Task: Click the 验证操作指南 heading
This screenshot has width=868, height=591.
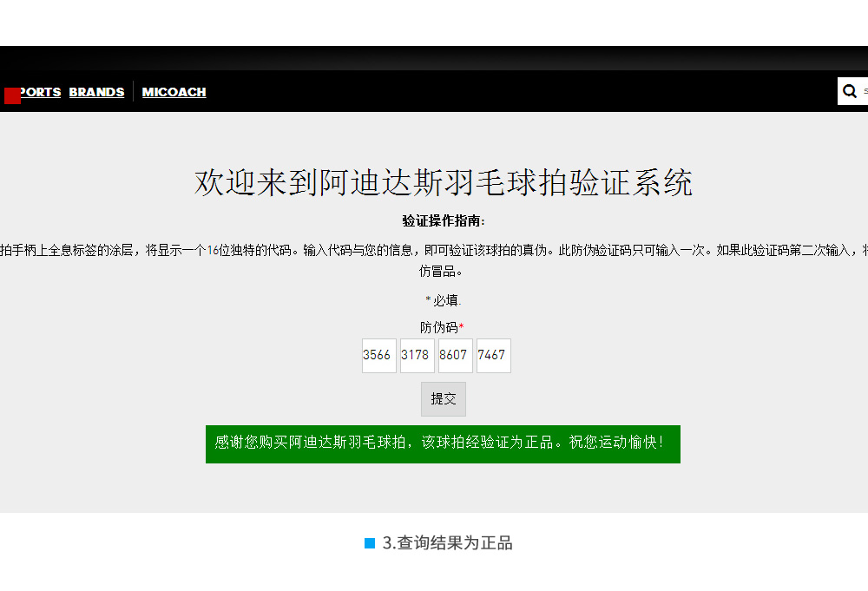Action: 444,221
